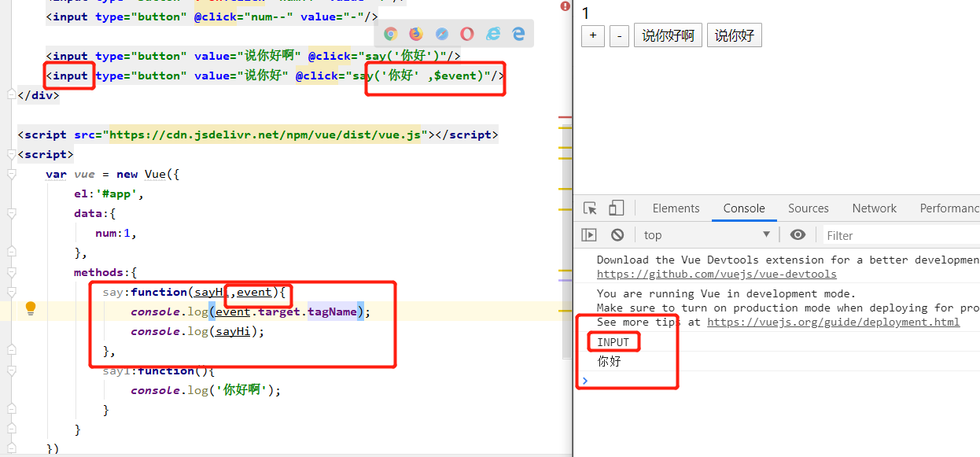Click the '你好' console log output

[x=609, y=362]
